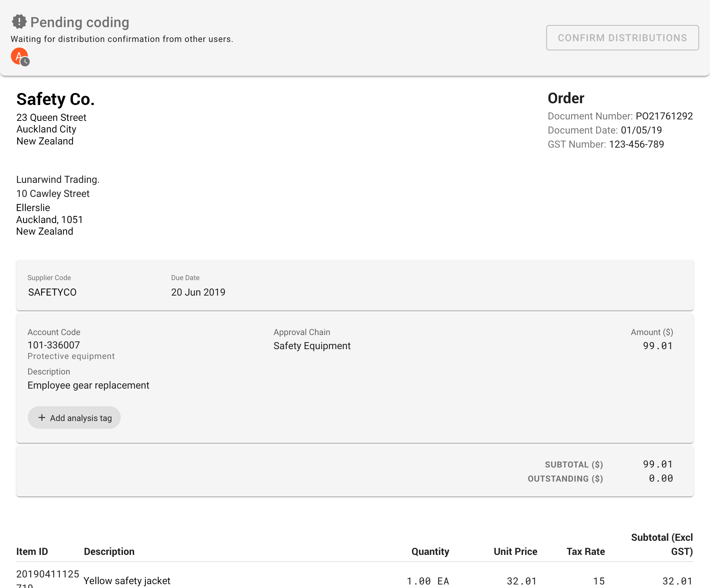This screenshot has width=710, height=588.
Task: Select account code 101-336007
Action: click(54, 345)
